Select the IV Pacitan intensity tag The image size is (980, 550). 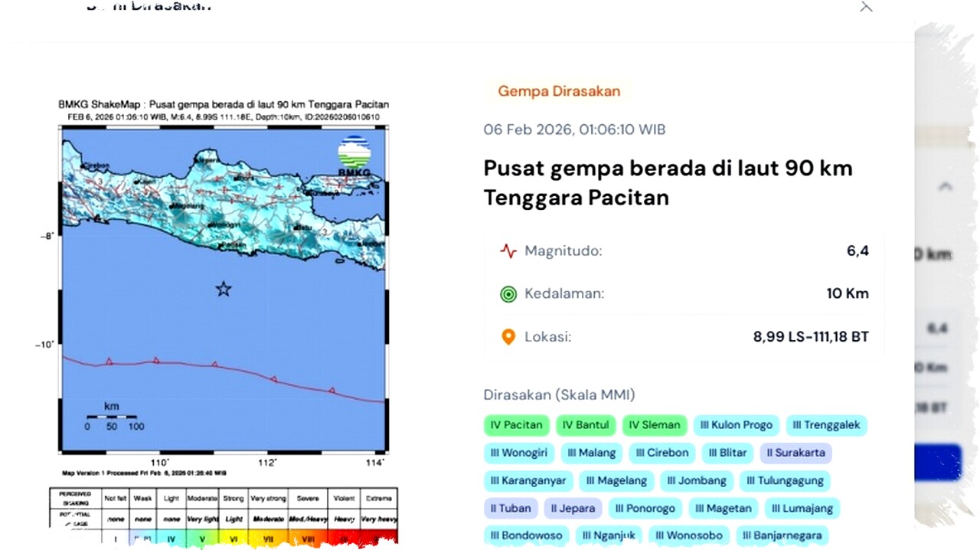click(516, 425)
